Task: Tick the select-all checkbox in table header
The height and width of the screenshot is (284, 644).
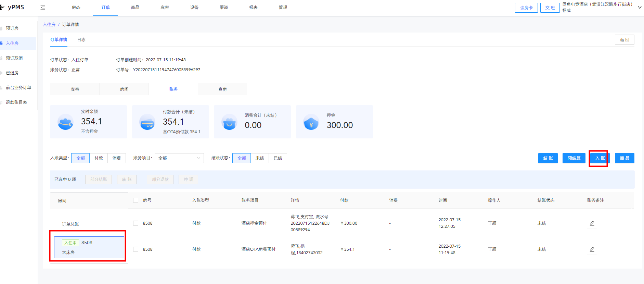Action: click(x=136, y=200)
